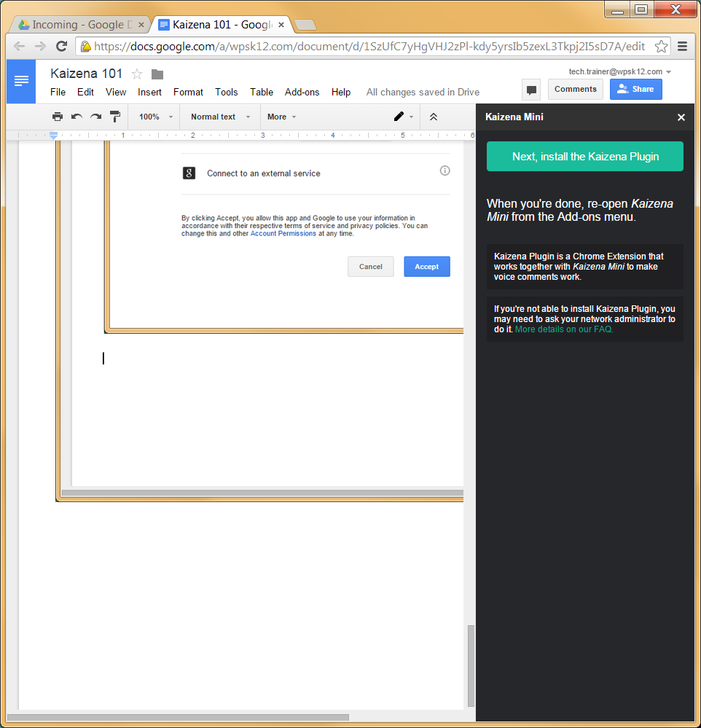Open the Tools menu
The image size is (701, 728).
click(x=226, y=92)
